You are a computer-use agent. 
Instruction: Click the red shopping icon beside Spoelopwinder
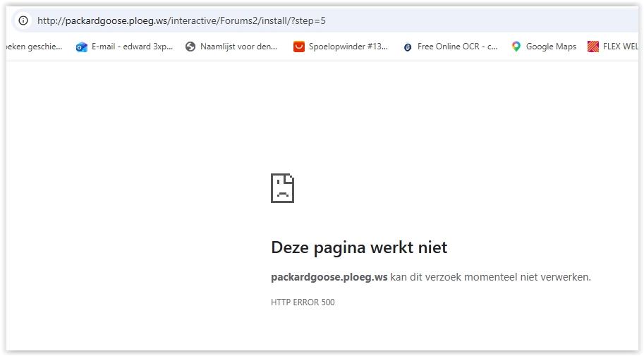[299, 47]
